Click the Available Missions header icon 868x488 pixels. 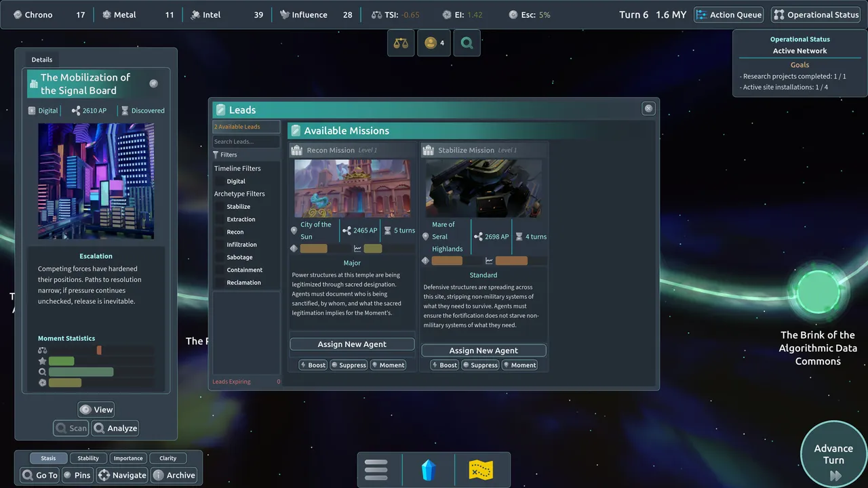click(x=296, y=131)
